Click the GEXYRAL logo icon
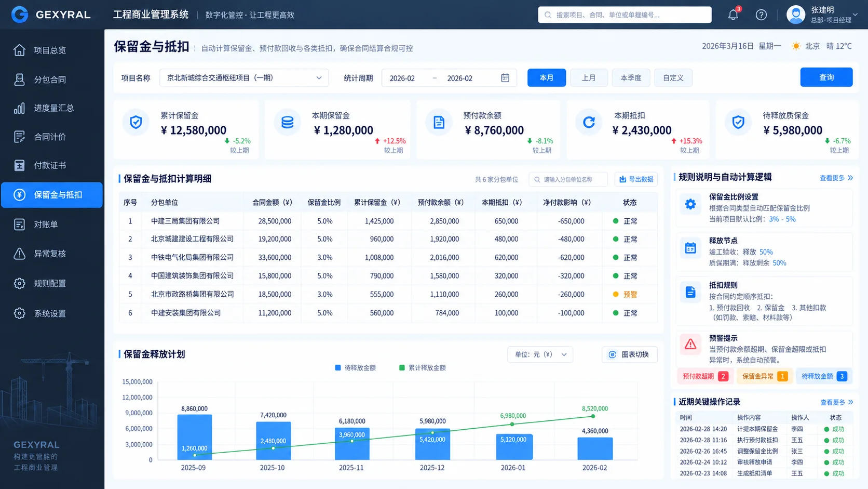The height and width of the screenshot is (489, 868). 20,15
